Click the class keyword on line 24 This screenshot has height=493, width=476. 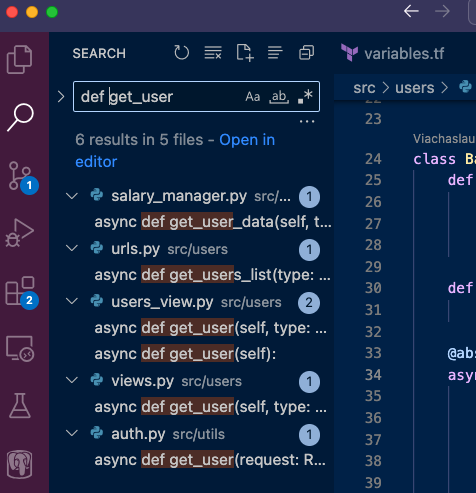pos(434,159)
